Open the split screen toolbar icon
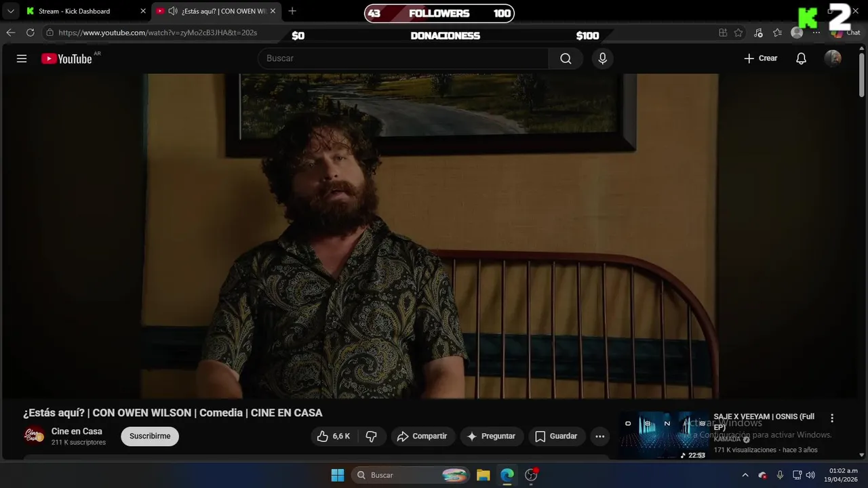The width and height of the screenshot is (868, 488). [723, 33]
